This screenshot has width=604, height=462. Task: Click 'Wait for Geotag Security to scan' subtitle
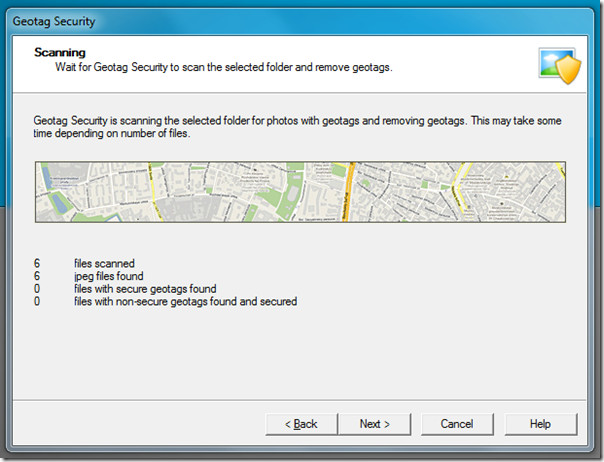[x=223, y=67]
